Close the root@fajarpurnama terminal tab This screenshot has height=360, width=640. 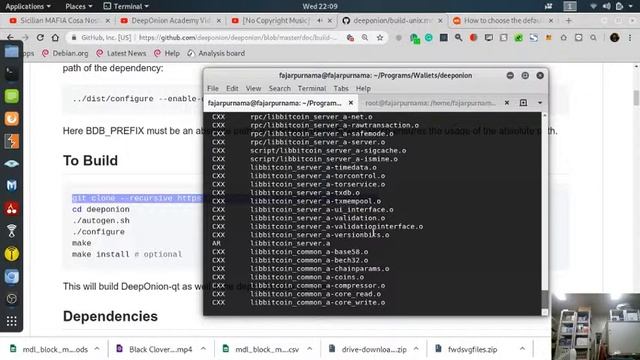(x=507, y=103)
